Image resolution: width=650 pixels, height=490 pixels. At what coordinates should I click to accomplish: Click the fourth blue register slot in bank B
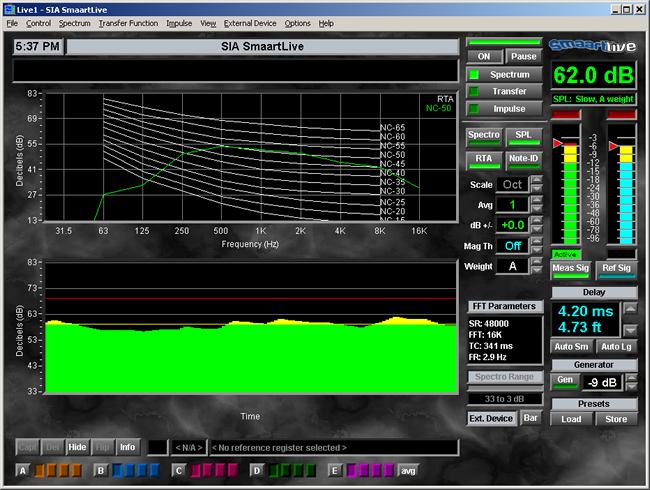155,471
